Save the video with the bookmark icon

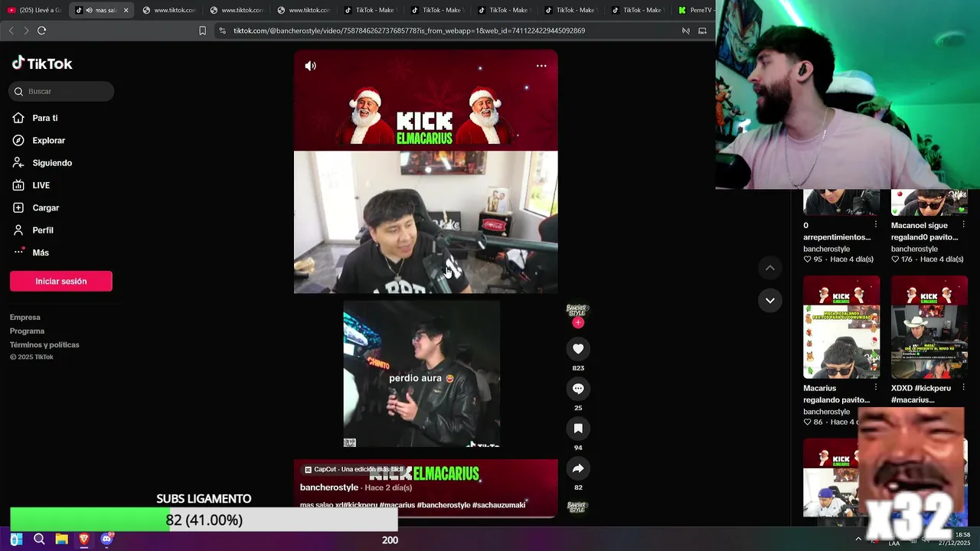[578, 429]
